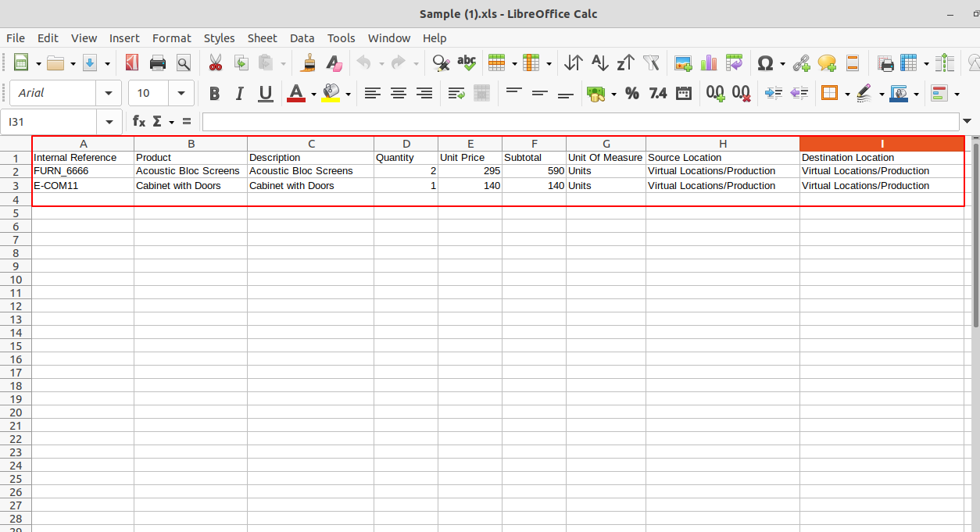This screenshot has width=980, height=532.
Task: Toggle underline formatting
Action: (x=266, y=94)
